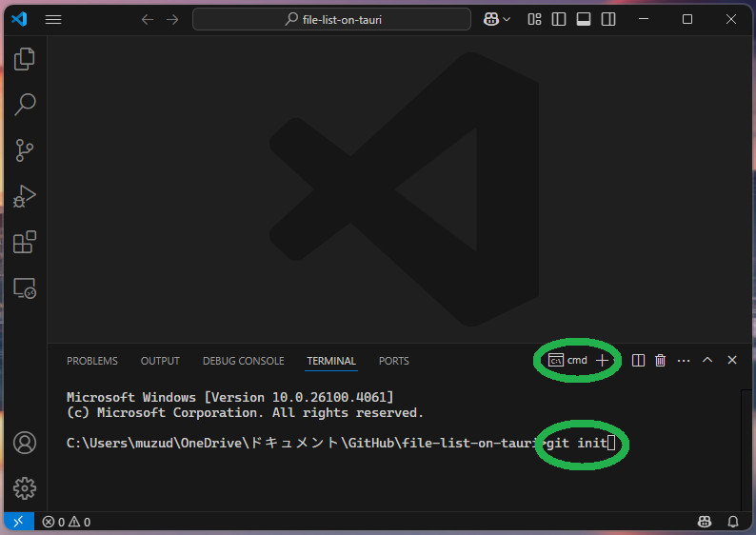Open errors and warnings count in status bar
Viewport: 756px width, 535px height.
pyautogui.click(x=67, y=522)
